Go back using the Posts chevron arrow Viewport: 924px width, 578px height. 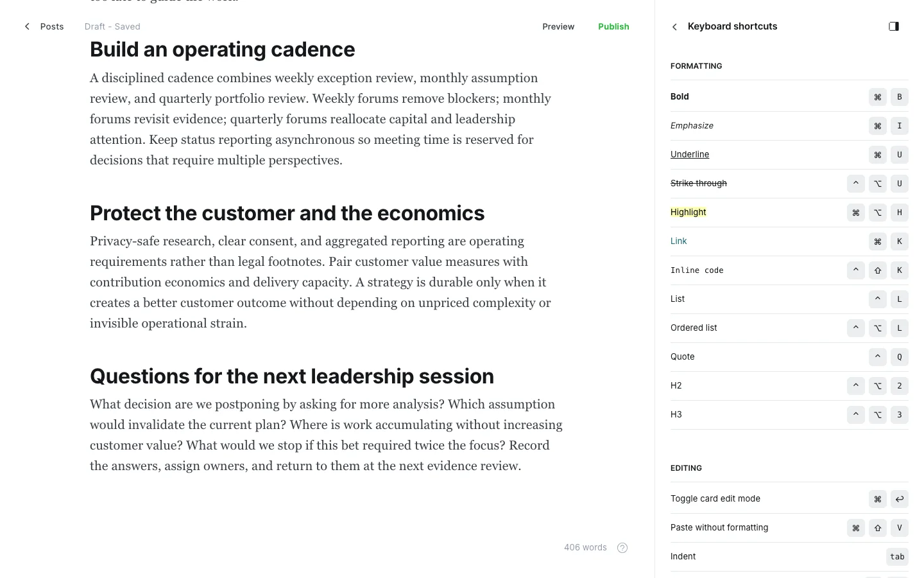coord(27,26)
